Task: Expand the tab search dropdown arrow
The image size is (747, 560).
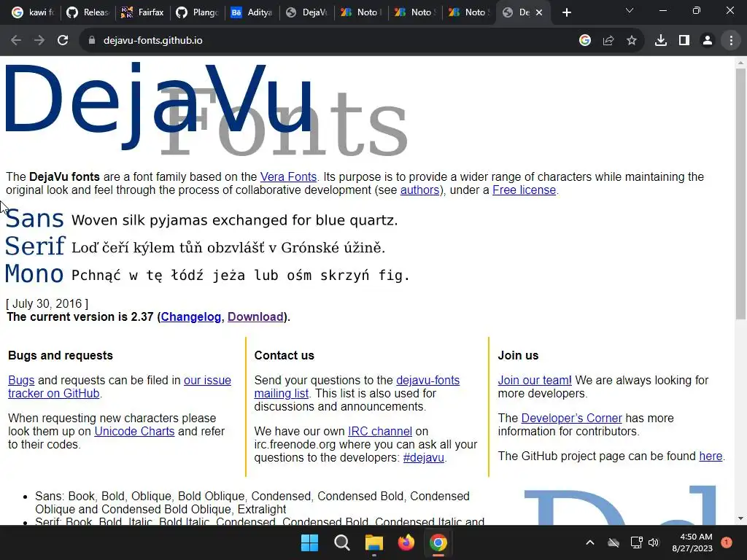Action: (630, 10)
